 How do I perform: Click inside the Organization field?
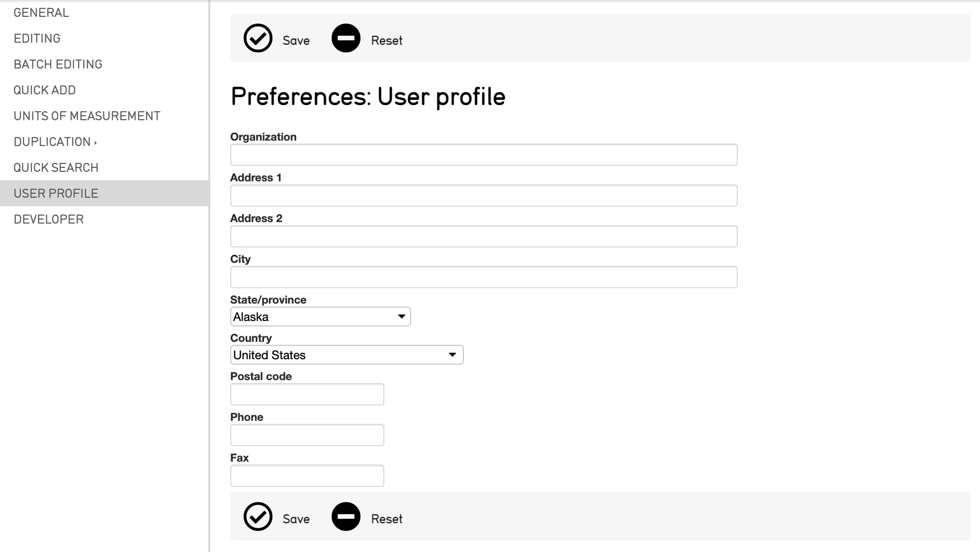point(482,155)
